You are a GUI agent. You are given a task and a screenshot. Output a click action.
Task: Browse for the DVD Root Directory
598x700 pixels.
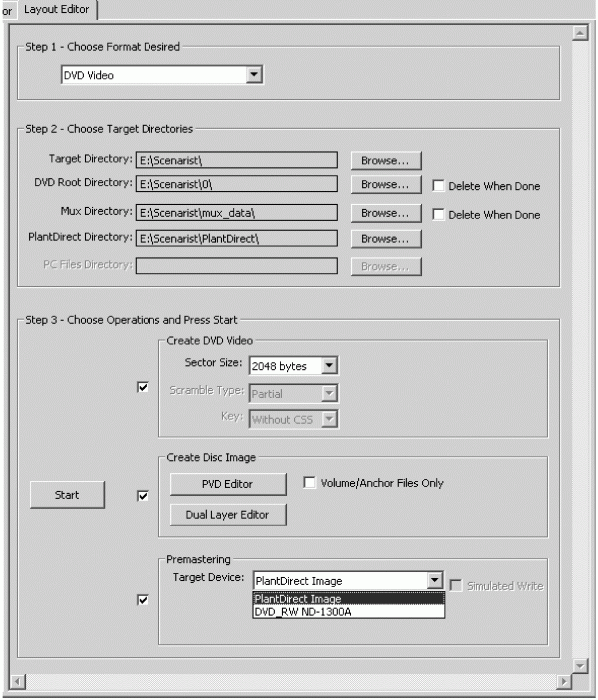(x=386, y=184)
